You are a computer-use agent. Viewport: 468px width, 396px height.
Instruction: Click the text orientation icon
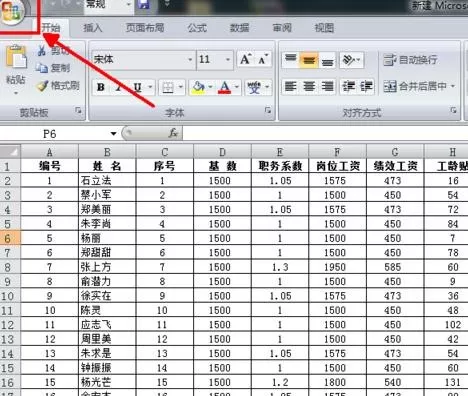[x=349, y=60]
